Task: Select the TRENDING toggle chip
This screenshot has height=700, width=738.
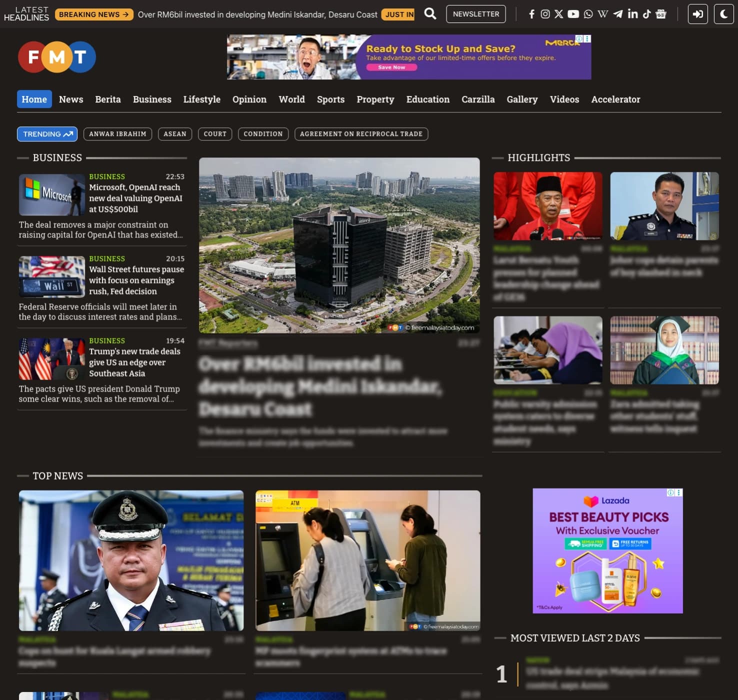Action: pos(46,134)
